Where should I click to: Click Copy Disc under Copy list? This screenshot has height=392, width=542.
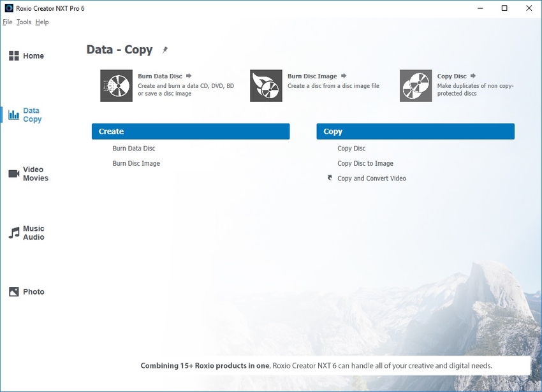351,149
